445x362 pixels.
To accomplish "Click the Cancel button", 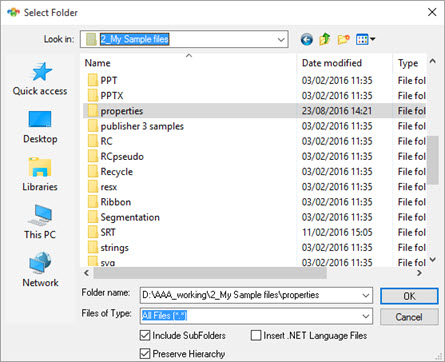I will (409, 317).
